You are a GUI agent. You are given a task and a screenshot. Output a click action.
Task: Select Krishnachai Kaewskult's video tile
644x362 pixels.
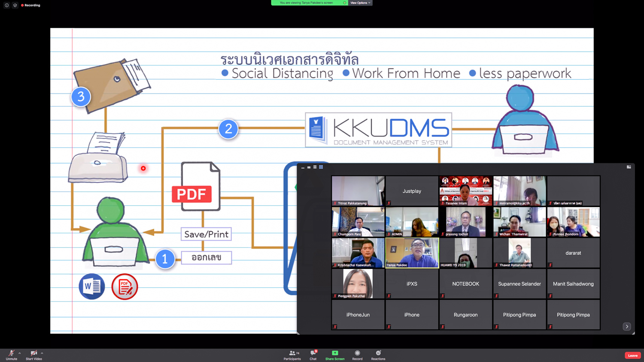click(358, 253)
